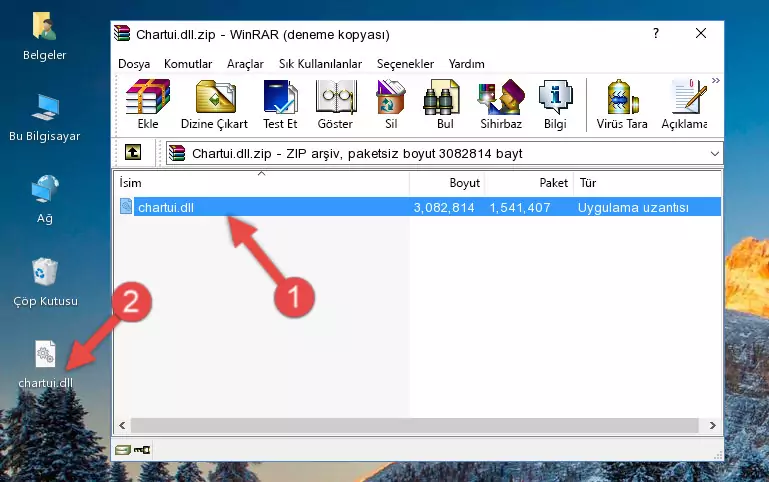Open the Komutlar menu
Viewport: 769px width, 482px height.
(188, 64)
